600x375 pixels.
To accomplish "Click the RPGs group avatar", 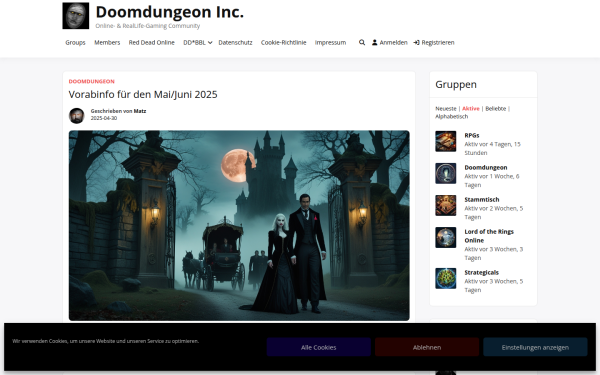I will (x=445, y=141).
